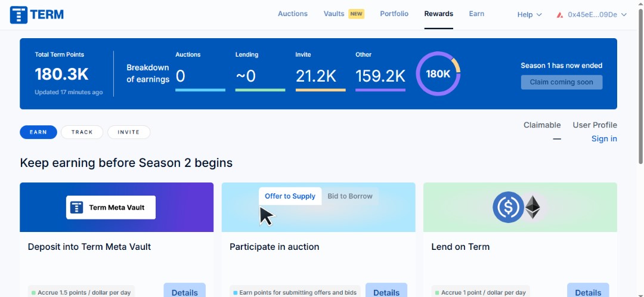Click the red wallet network icon

pos(559,15)
